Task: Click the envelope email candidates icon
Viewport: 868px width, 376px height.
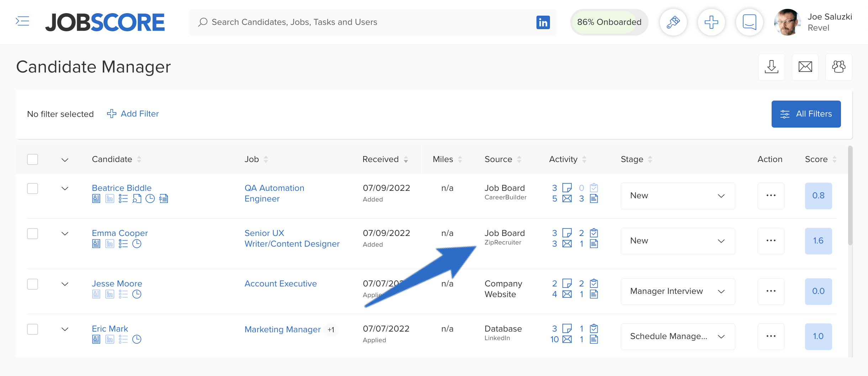Action: (x=805, y=67)
